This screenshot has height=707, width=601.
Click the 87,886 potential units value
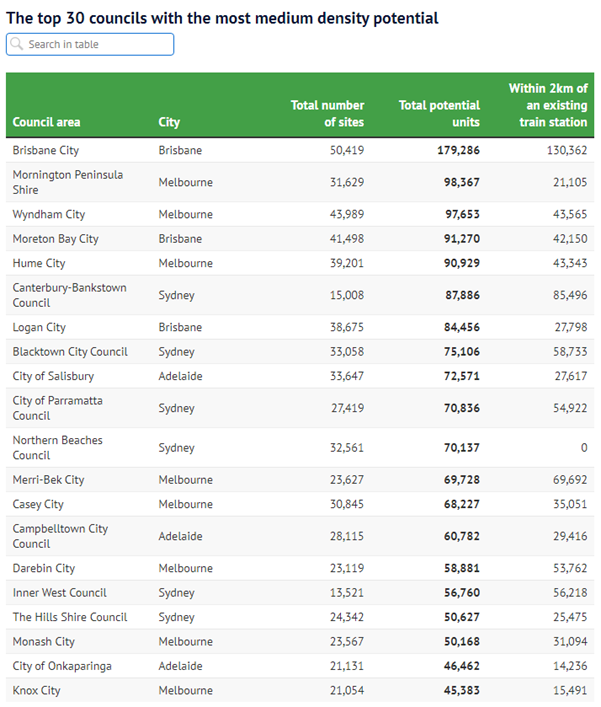(x=462, y=295)
